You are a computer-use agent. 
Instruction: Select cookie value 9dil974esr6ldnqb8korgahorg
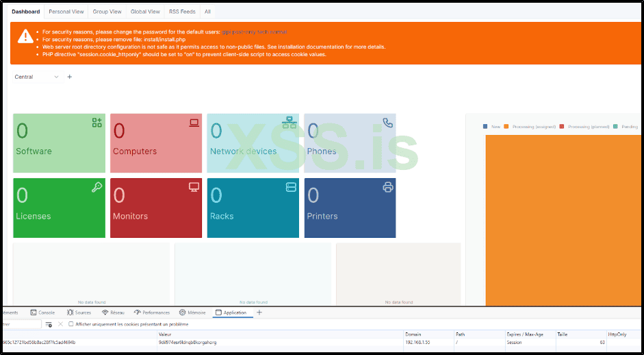[x=188, y=342]
